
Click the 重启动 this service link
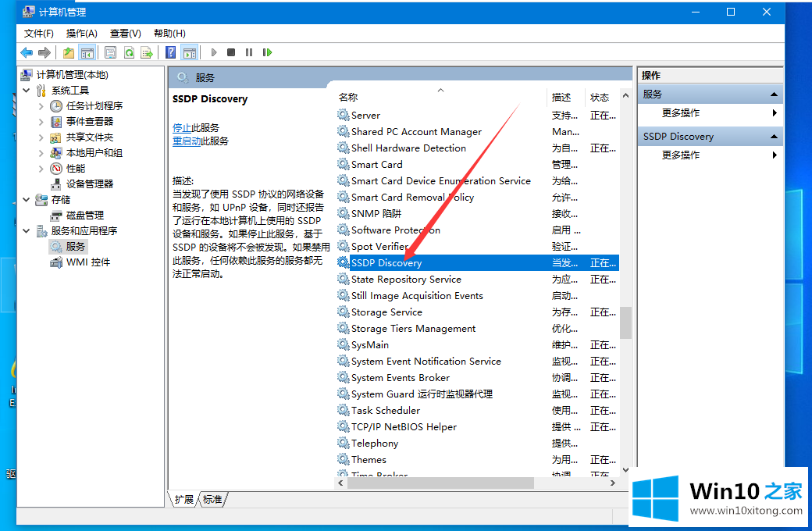click(187, 141)
